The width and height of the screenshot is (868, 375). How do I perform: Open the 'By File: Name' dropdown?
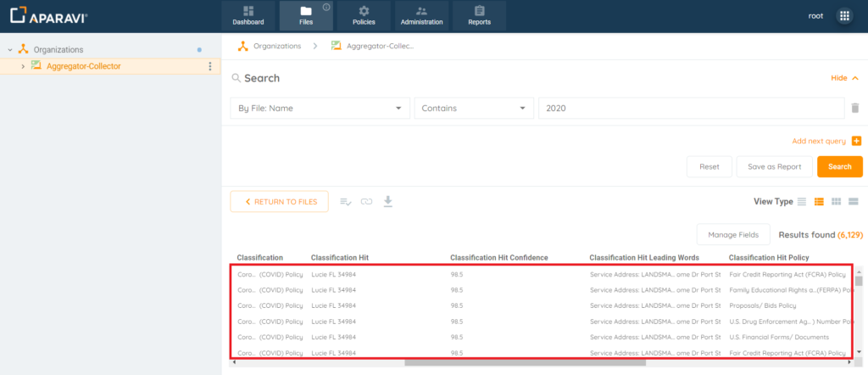tap(320, 109)
